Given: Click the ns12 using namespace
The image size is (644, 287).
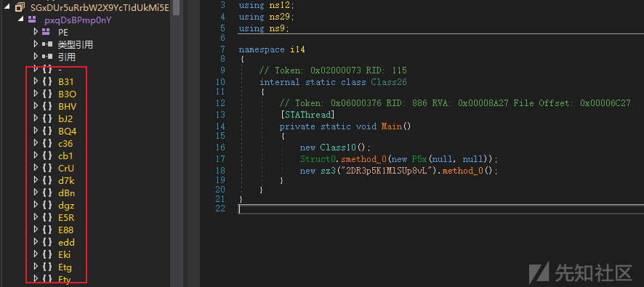Looking at the screenshot, I should [x=279, y=5].
